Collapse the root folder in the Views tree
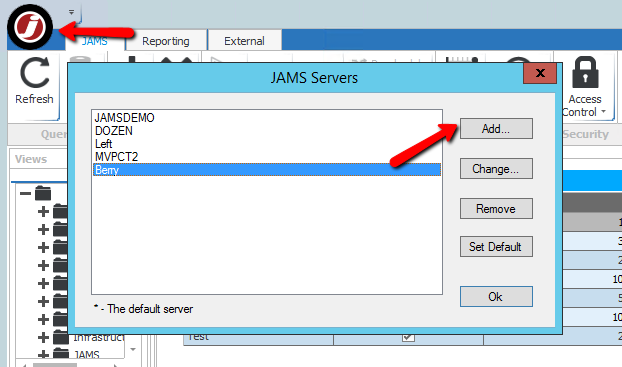This screenshot has height=367, width=622. [25, 194]
